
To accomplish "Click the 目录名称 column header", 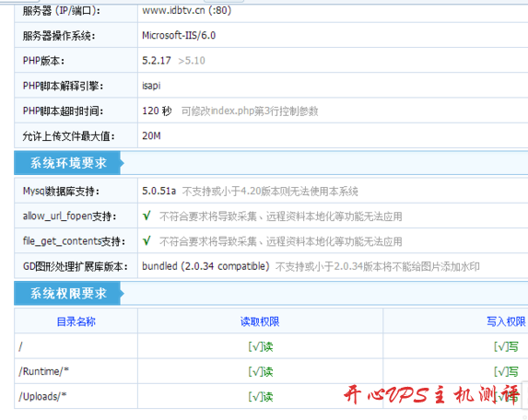I will (x=76, y=321).
